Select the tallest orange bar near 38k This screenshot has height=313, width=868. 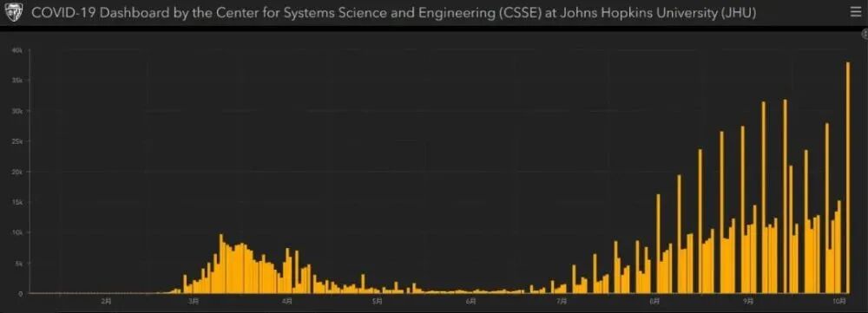[848, 178]
